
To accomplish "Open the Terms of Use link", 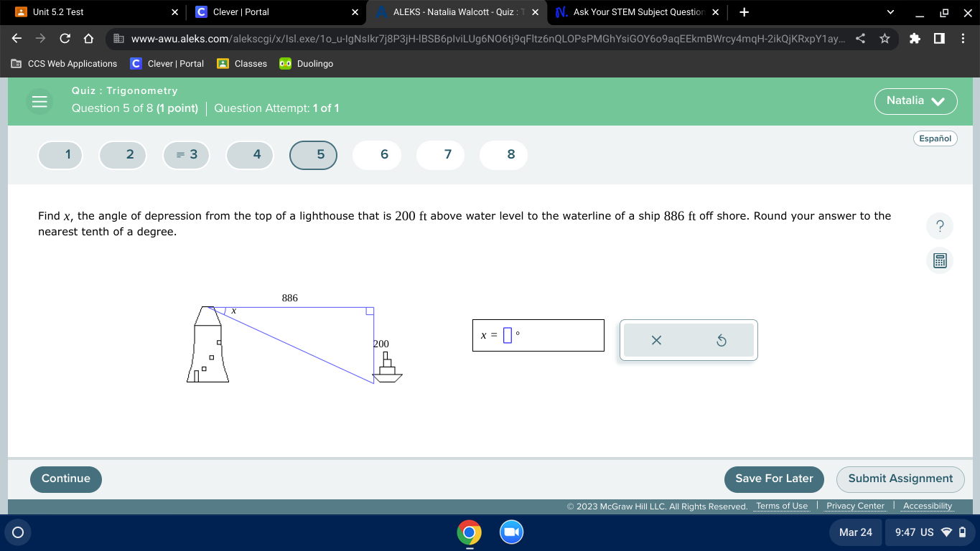I will 781,506.
